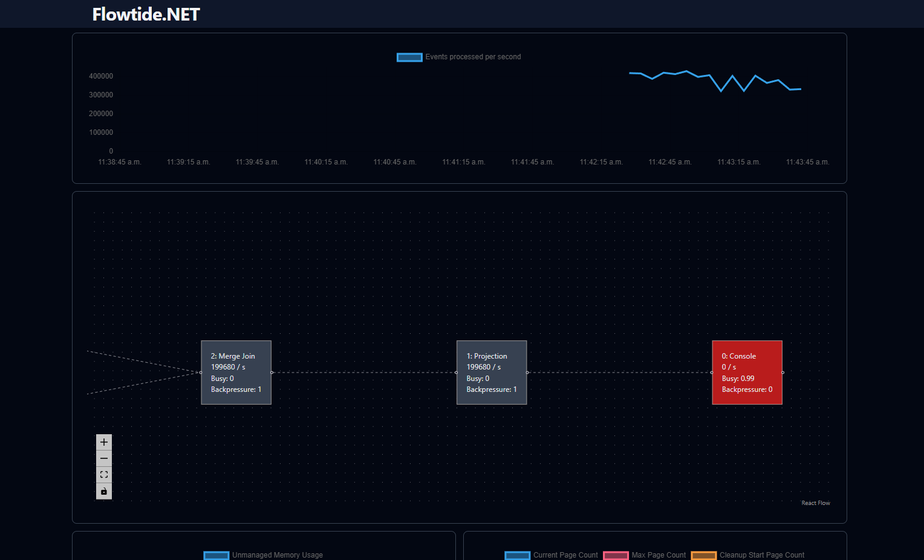Click 'Backpressure: 0' in the Console node
The height and width of the screenshot is (560, 924).
(x=747, y=389)
